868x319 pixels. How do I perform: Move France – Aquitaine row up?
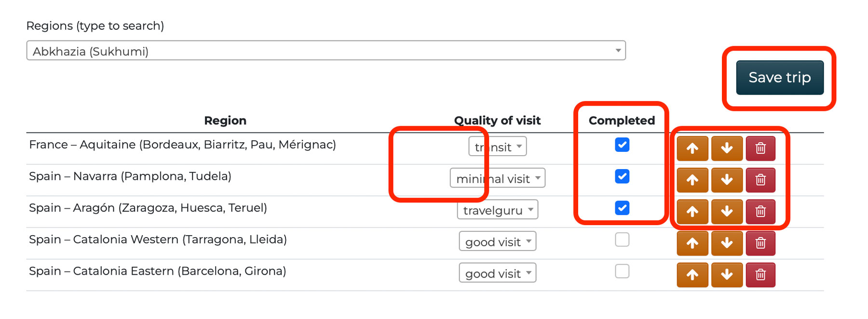point(692,148)
